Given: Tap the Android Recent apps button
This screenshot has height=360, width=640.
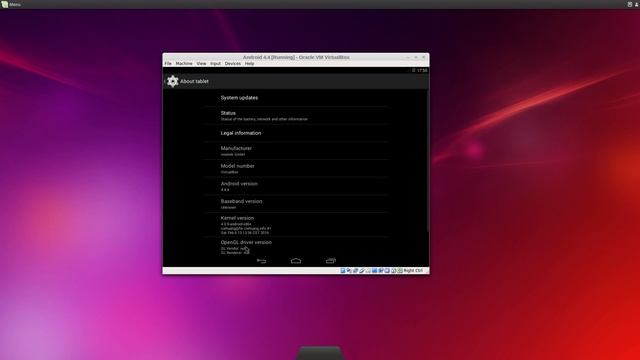Looking at the screenshot, I should tap(331, 261).
